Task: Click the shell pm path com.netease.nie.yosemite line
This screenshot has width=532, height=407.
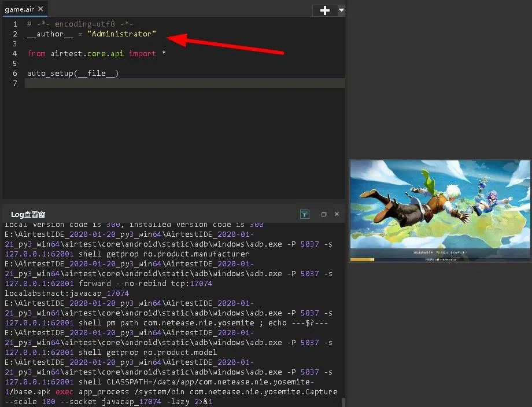Action: (x=167, y=322)
